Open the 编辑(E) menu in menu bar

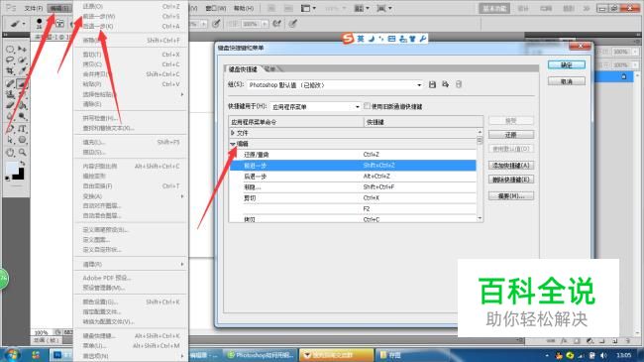[59, 8]
